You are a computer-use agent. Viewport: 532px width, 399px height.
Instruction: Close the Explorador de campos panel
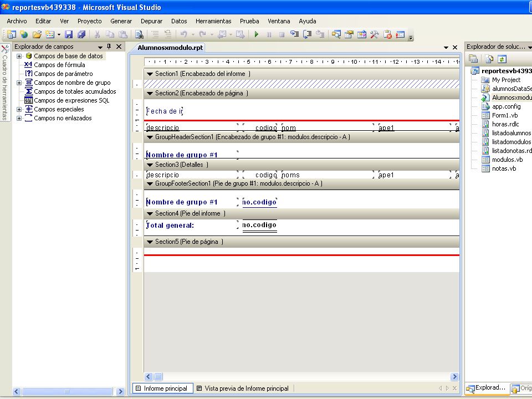(119, 47)
